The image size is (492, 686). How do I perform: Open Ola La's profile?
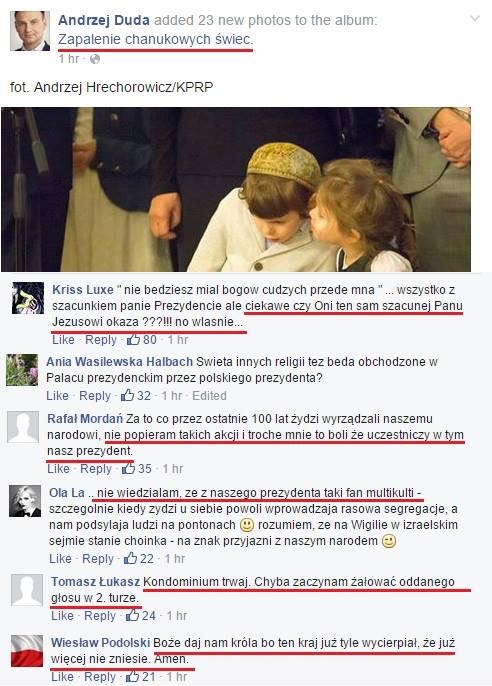click(x=66, y=493)
